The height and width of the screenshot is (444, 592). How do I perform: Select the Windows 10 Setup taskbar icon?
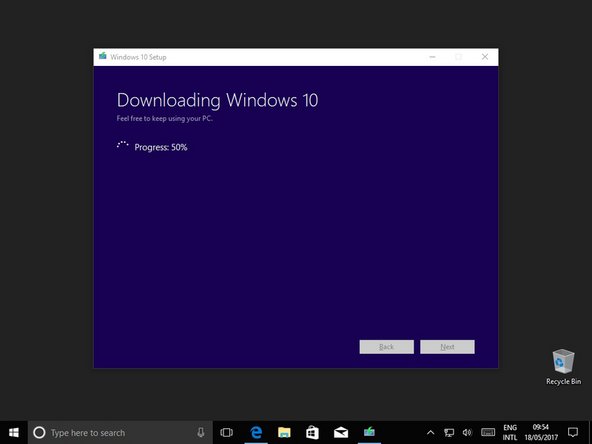(369, 433)
